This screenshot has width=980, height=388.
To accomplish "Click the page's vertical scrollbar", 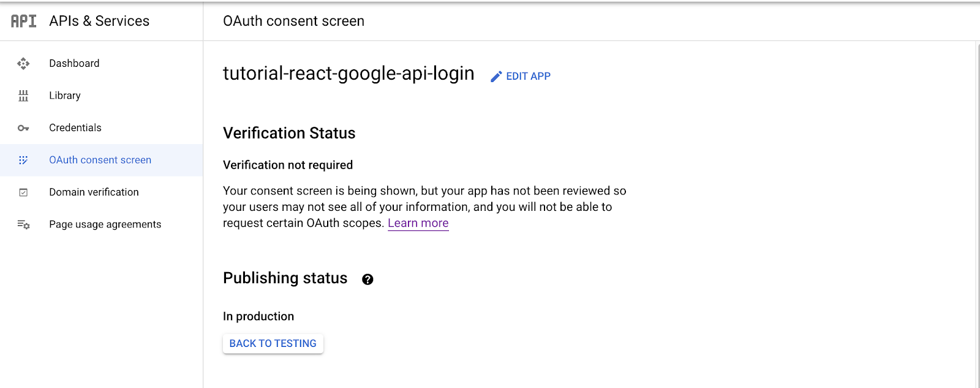I will pyautogui.click(x=977, y=215).
